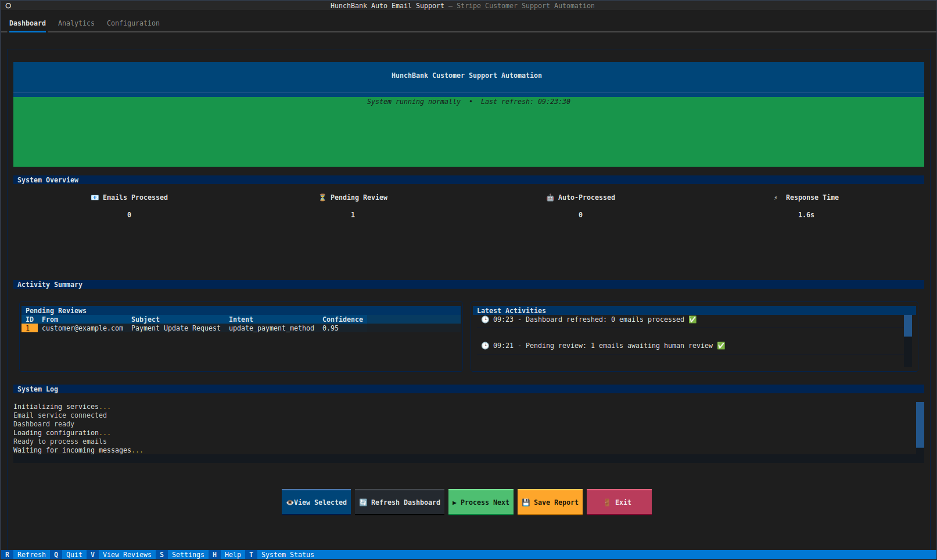Click the robot icon beside Auto-Processed
This screenshot has height=560, width=937.
[550, 198]
